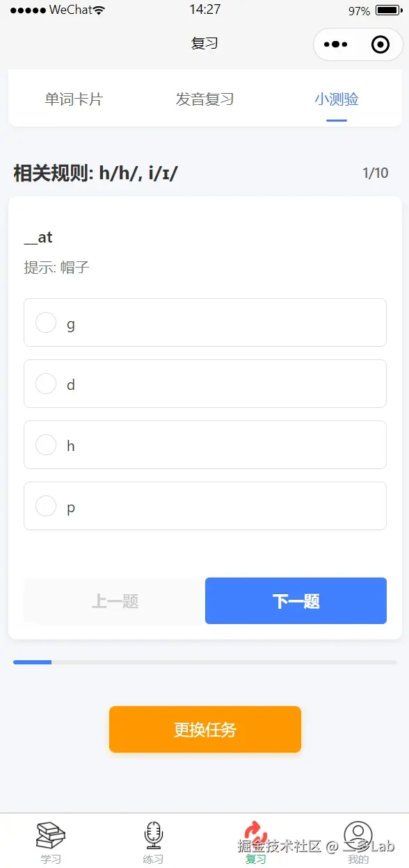
Task: Open the 我的 profile icon
Action: pos(358,834)
